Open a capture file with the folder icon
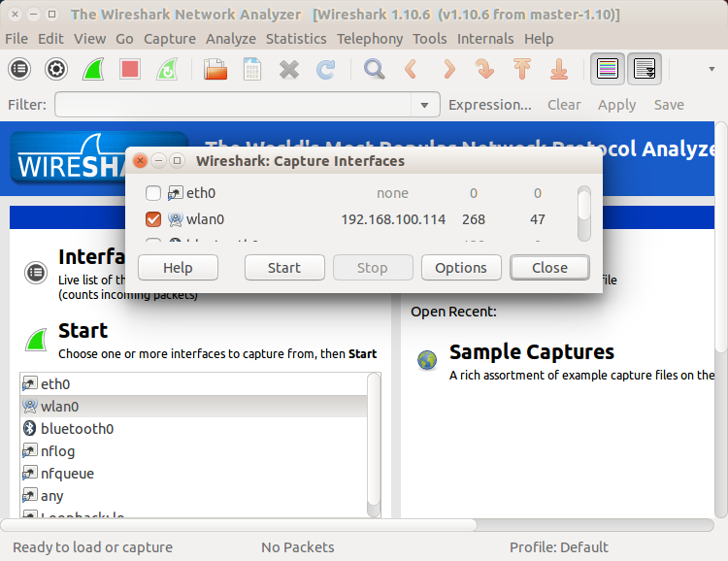Viewport: 728px width, 561px height. point(215,69)
